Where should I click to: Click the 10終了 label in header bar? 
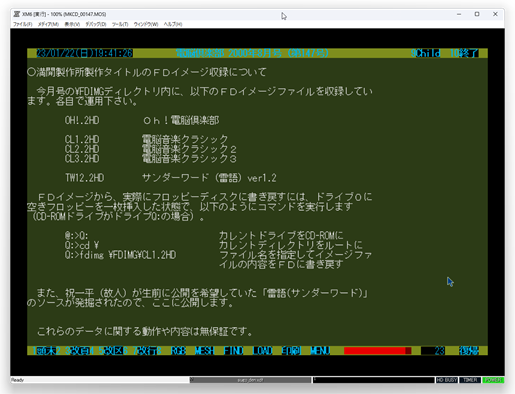[464, 53]
